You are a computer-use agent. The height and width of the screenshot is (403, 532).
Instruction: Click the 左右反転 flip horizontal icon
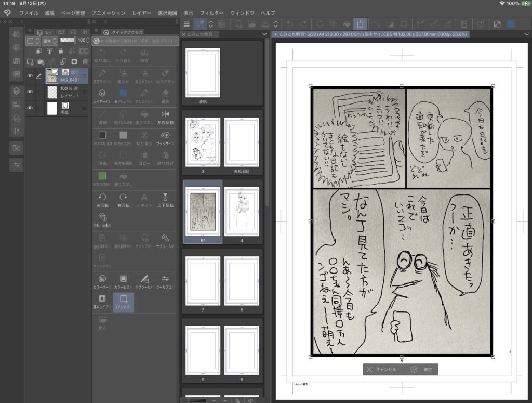coord(165,114)
